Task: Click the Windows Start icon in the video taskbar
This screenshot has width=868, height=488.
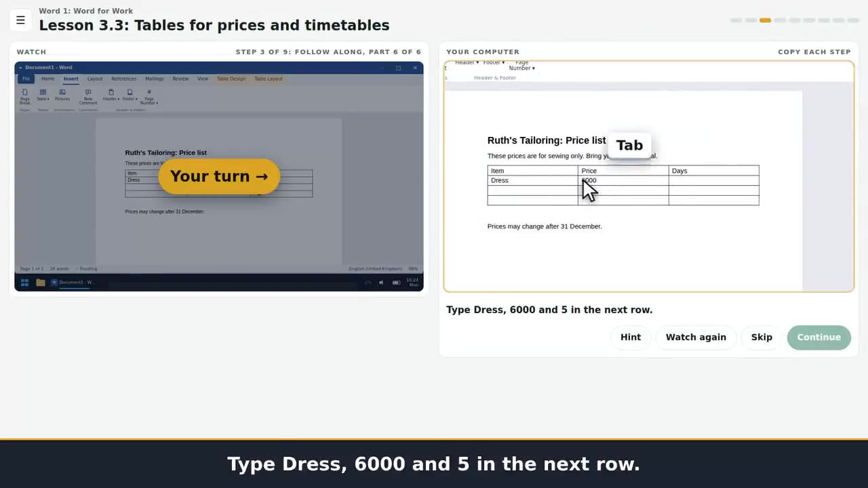Action: click(x=24, y=282)
